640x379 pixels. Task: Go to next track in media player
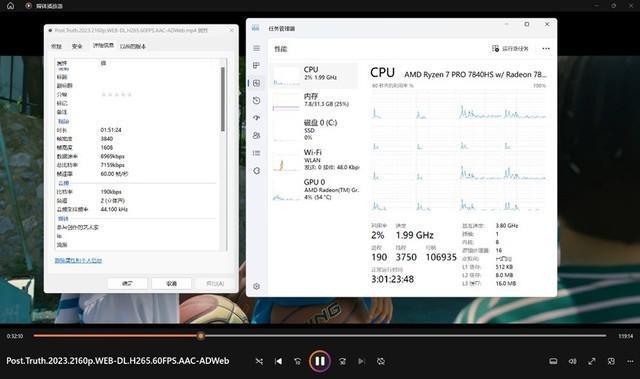pos(361,361)
